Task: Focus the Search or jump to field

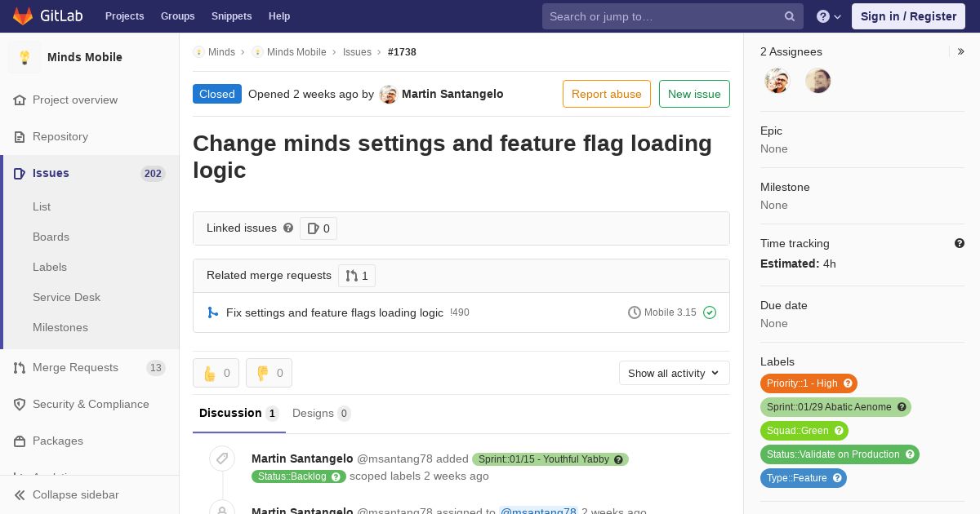Action: (x=661, y=16)
